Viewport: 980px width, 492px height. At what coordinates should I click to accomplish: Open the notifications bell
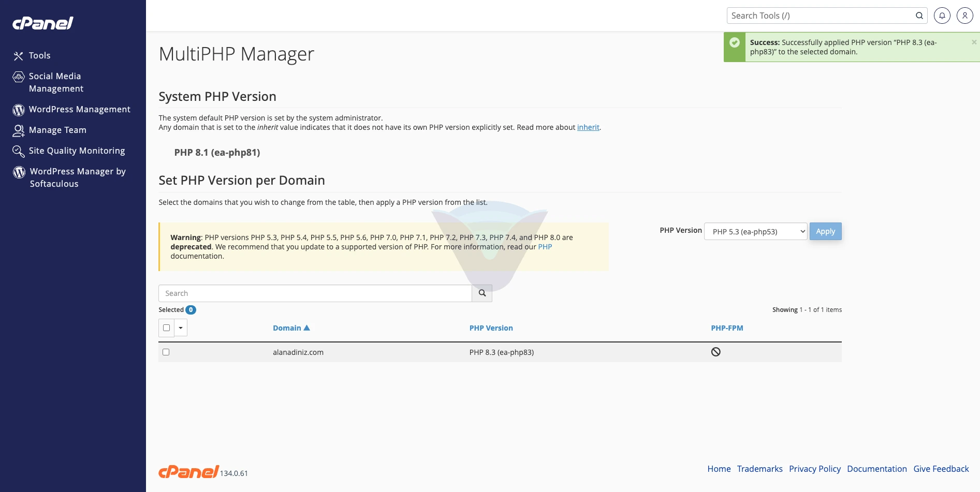(x=942, y=16)
